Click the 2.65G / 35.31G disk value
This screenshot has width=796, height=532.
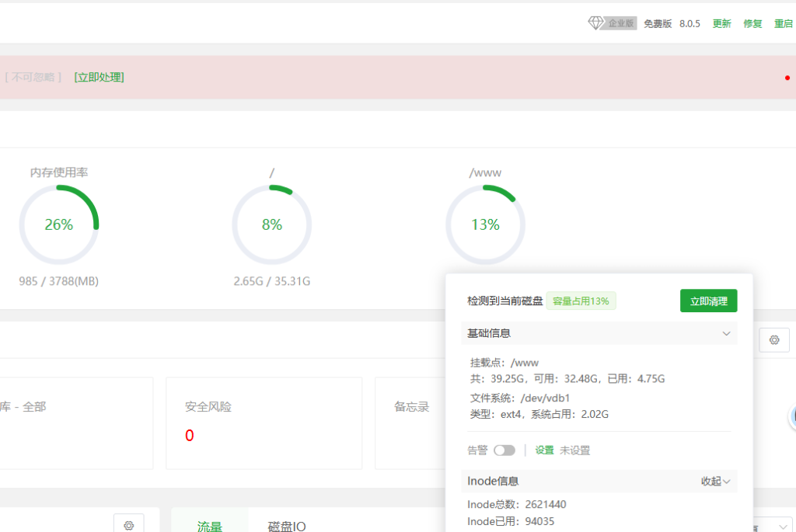(x=271, y=281)
